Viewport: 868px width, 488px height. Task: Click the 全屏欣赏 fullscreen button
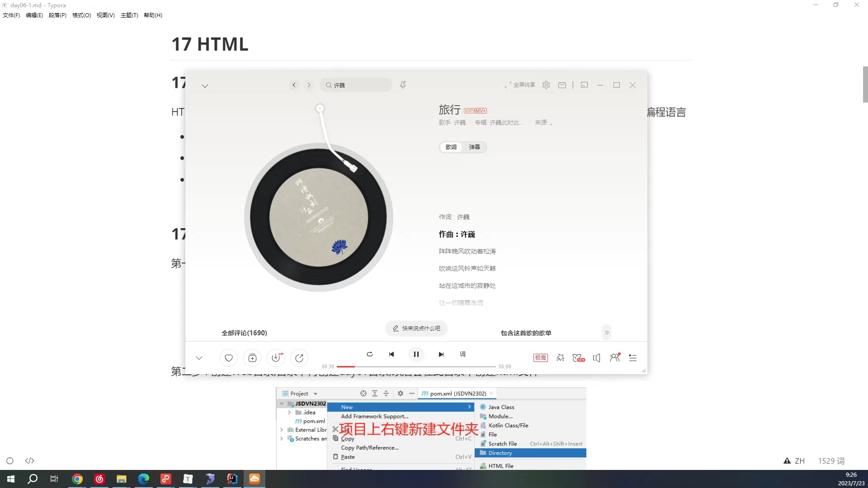(x=519, y=84)
